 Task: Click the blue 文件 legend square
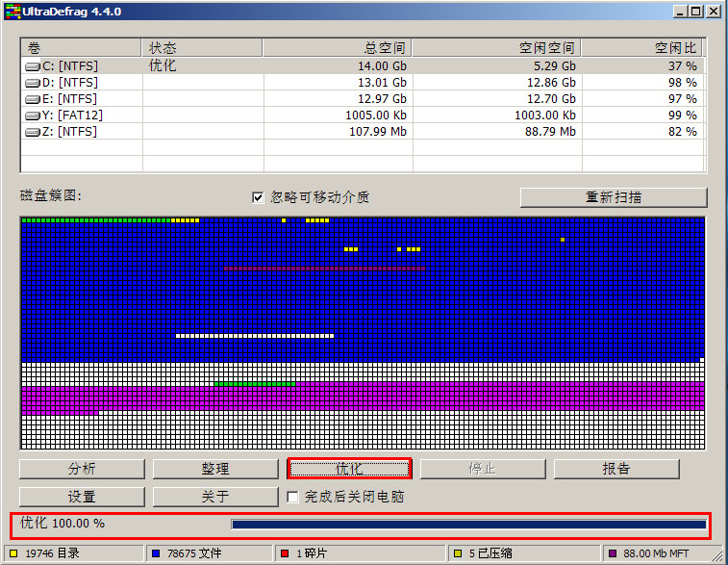156,553
